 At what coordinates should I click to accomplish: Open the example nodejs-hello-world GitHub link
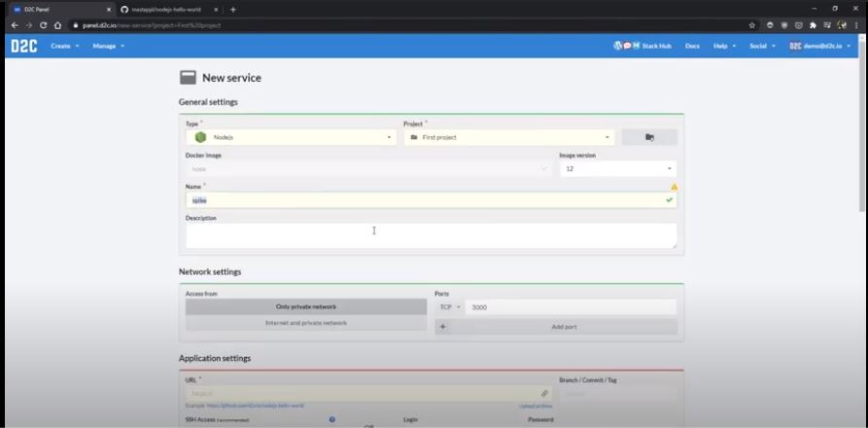(x=256, y=406)
